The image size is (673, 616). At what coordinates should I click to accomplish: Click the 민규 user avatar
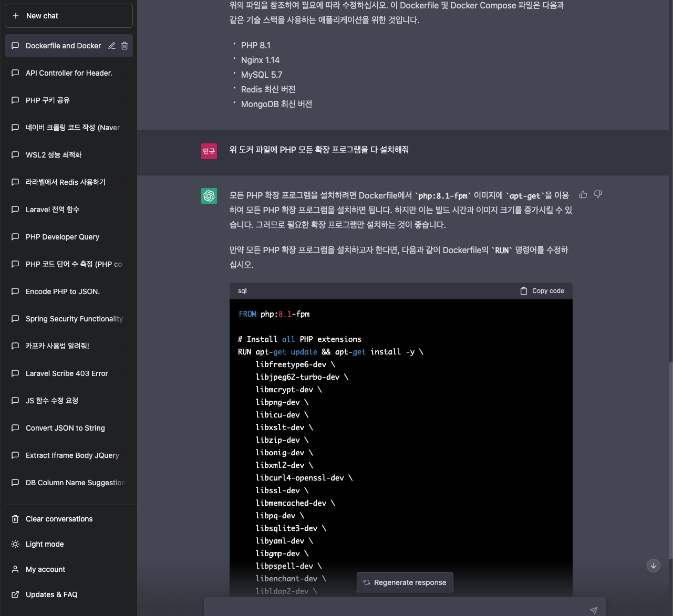pyautogui.click(x=209, y=151)
